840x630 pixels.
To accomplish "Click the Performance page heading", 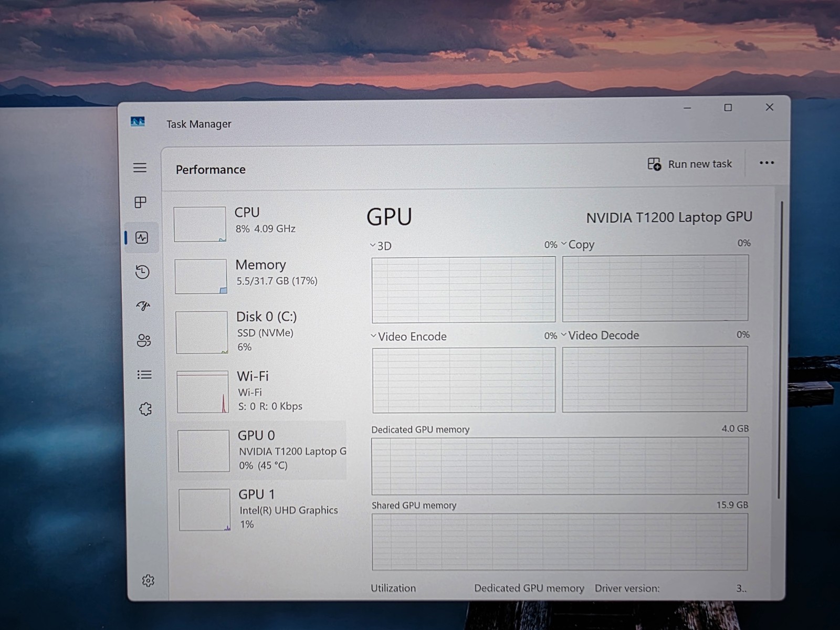I will click(x=211, y=170).
